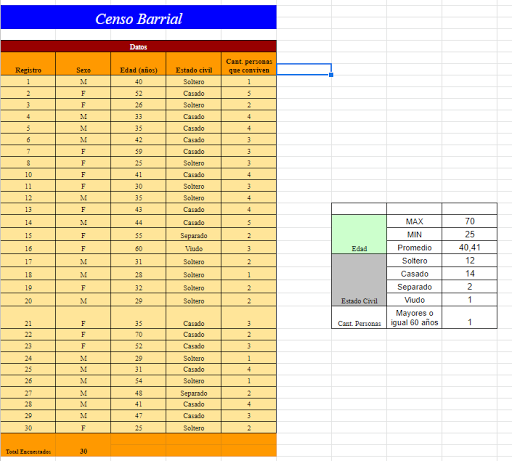
Task: Click the Sexo column header
Action: click(83, 64)
